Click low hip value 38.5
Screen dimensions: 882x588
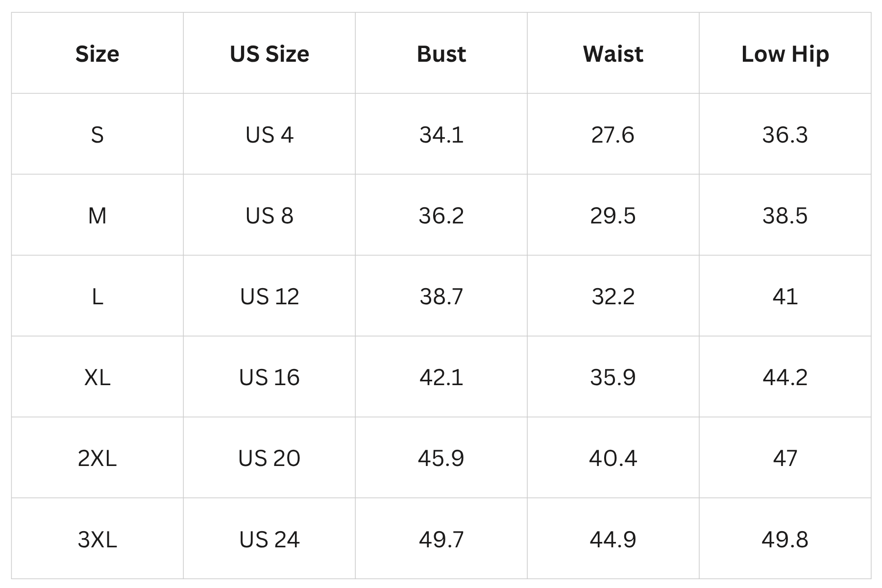(785, 216)
